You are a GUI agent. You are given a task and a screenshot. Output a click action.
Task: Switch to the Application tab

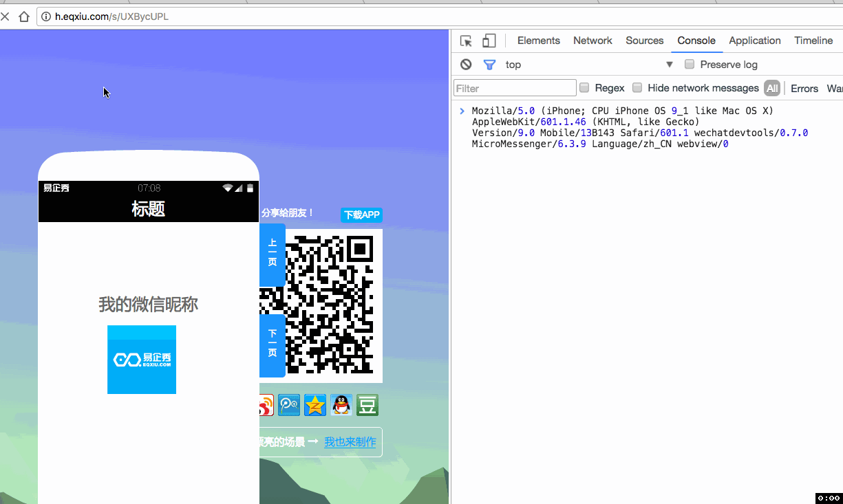[755, 41]
